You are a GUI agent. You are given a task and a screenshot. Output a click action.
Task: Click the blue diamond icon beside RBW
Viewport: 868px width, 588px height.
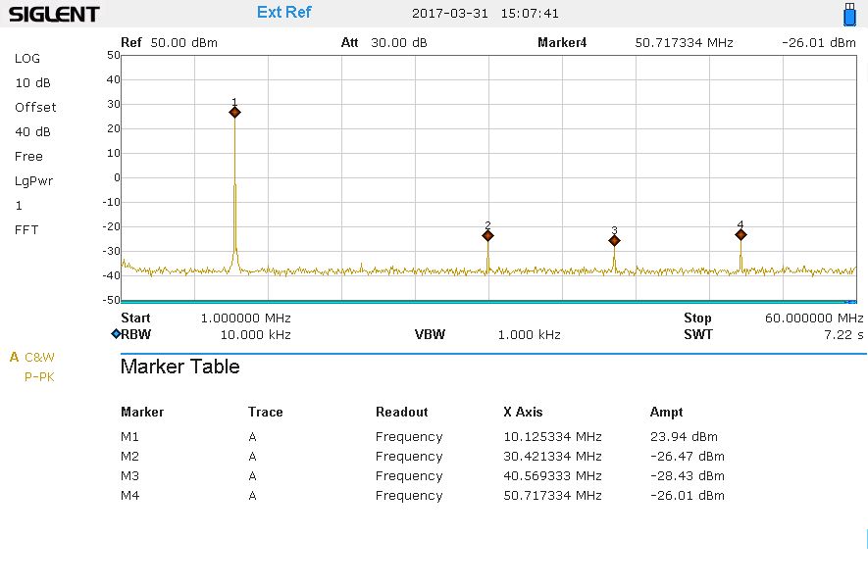click(x=116, y=334)
